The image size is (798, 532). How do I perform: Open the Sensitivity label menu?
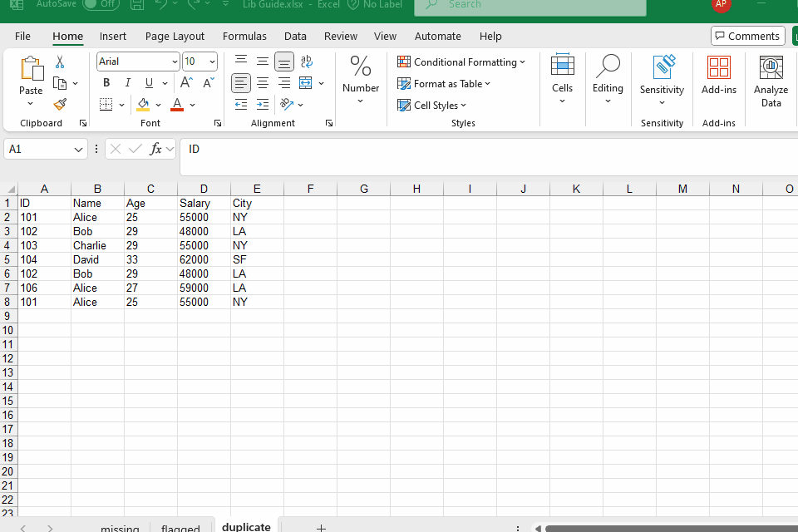pos(662,80)
